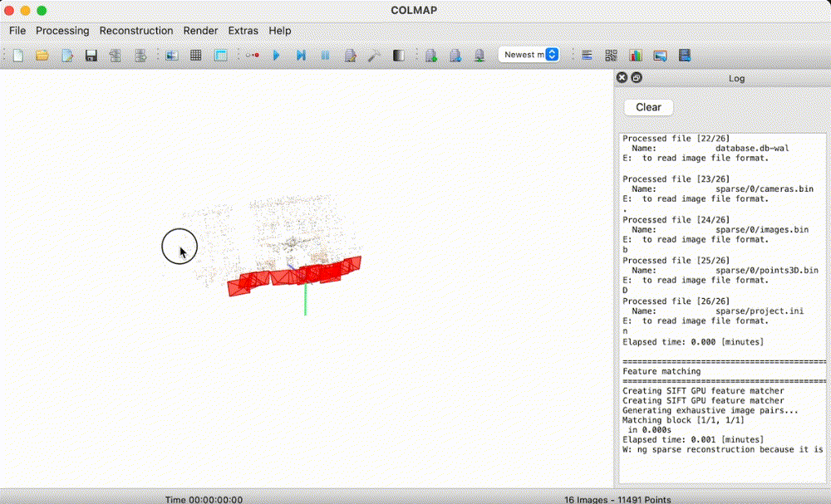Run Bundle adjustment hammer icon
The height and width of the screenshot is (504, 831).
coord(375,55)
